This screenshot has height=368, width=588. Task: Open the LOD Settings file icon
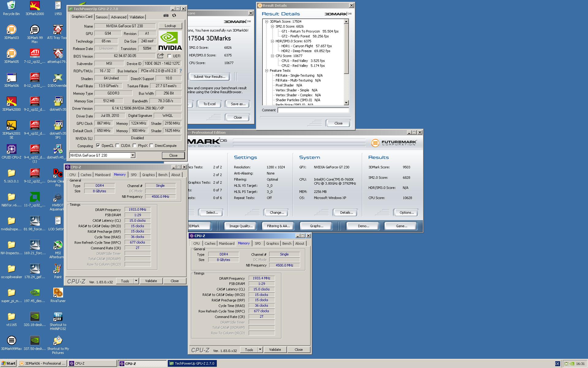(58, 224)
